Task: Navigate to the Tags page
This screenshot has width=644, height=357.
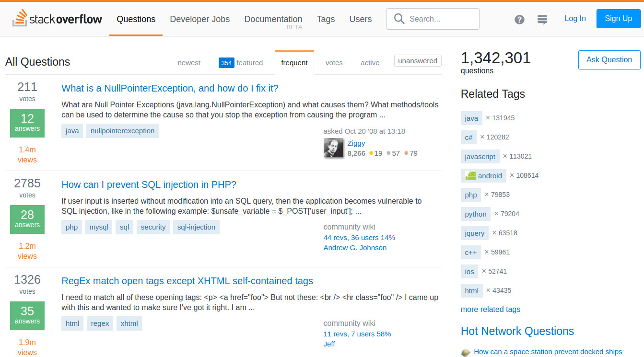Action: pos(326,19)
